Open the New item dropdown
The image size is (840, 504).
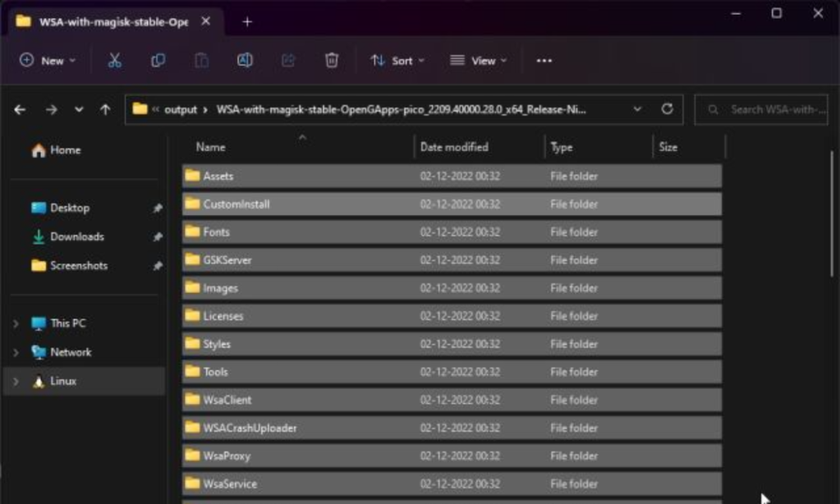coord(48,61)
